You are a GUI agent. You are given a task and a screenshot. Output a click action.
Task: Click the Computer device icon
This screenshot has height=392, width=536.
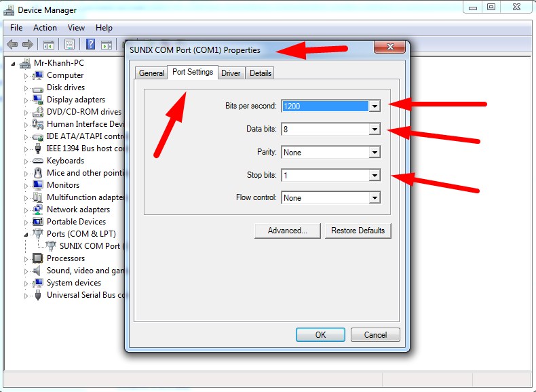tap(37, 75)
